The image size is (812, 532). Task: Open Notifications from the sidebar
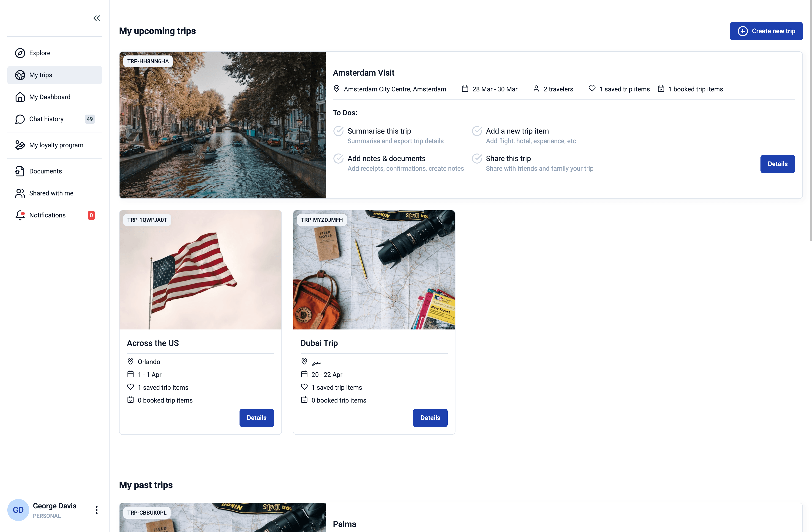[54, 215]
